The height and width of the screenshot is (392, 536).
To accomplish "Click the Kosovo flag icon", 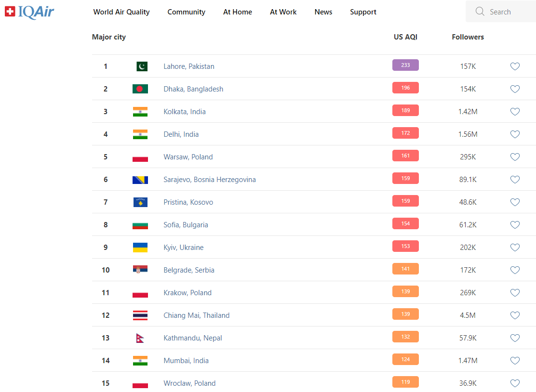I will coord(140,202).
